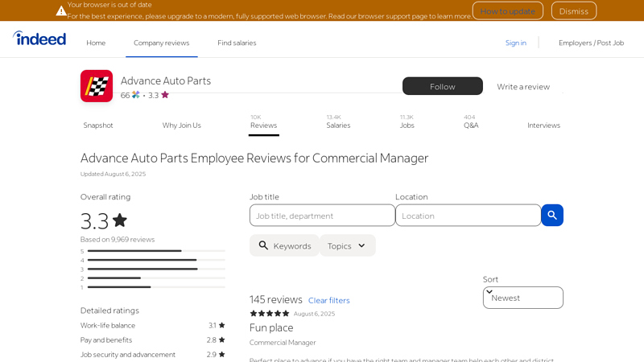Filter by 4-star rating bar
644x362 pixels.
click(x=153, y=260)
